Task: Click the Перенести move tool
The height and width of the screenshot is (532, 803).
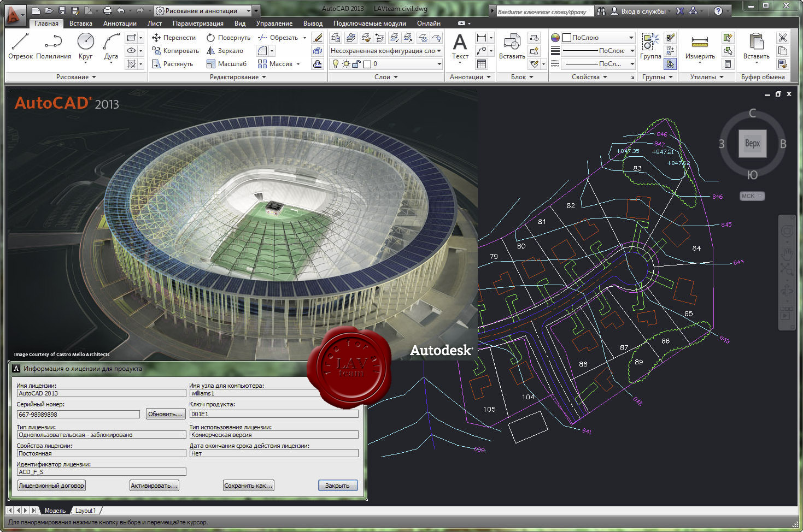Action: [173, 38]
